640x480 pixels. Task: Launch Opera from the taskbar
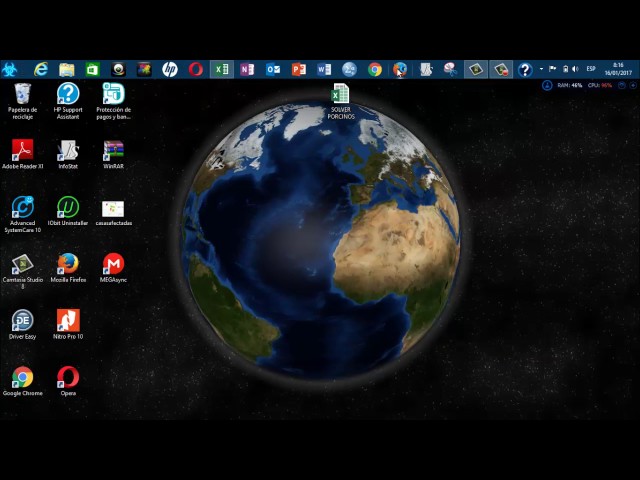point(196,69)
